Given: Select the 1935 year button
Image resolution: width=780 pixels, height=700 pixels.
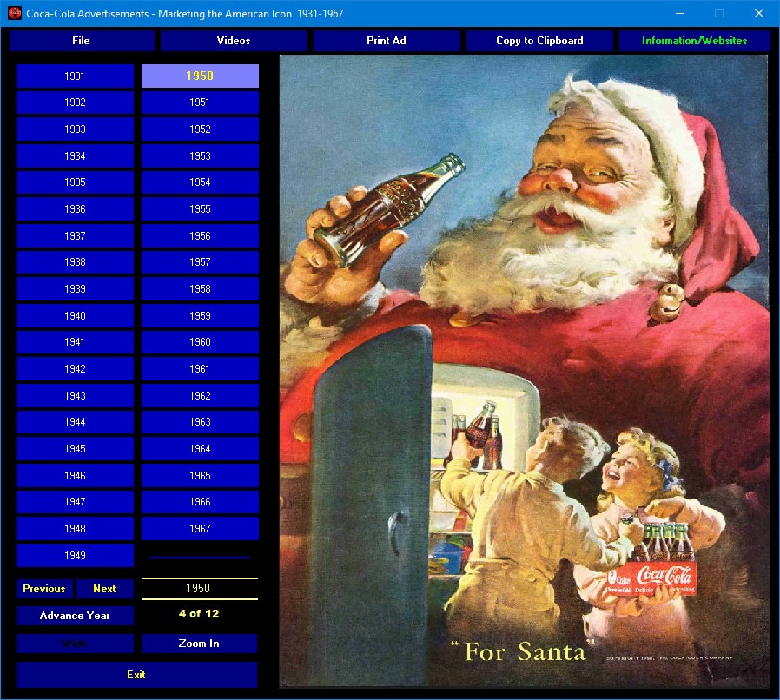Looking at the screenshot, I should (75, 182).
